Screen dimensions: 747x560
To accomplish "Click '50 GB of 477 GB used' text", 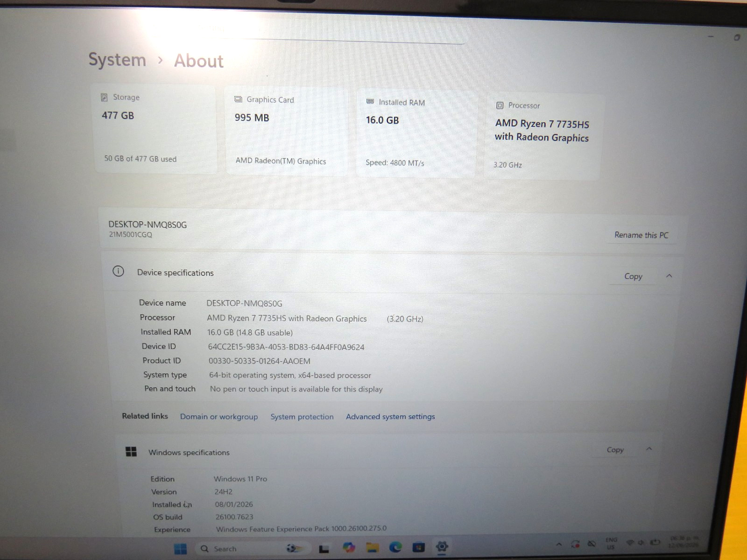I will pyautogui.click(x=141, y=159).
